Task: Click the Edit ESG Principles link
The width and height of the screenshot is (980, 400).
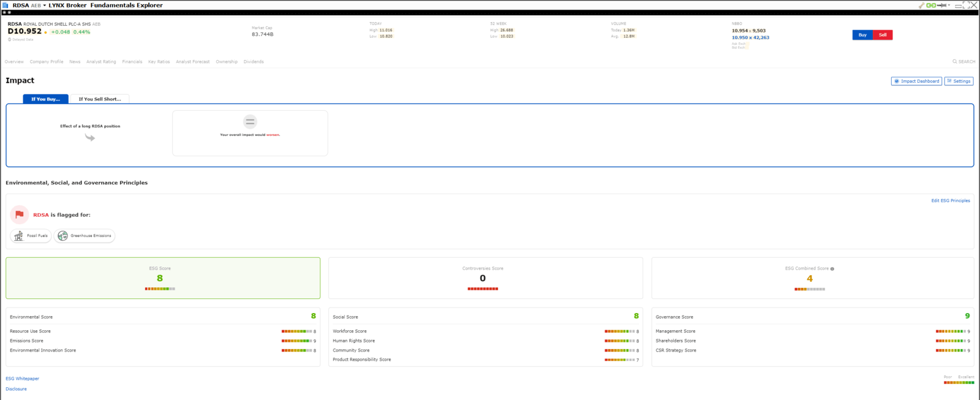Action: [x=951, y=200]
